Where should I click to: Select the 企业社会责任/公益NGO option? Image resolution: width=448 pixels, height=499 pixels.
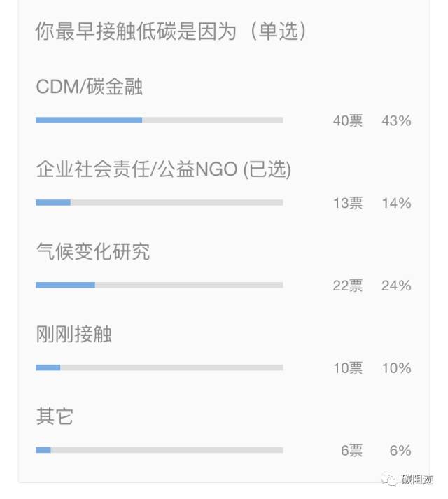click(x=163, y=169)
